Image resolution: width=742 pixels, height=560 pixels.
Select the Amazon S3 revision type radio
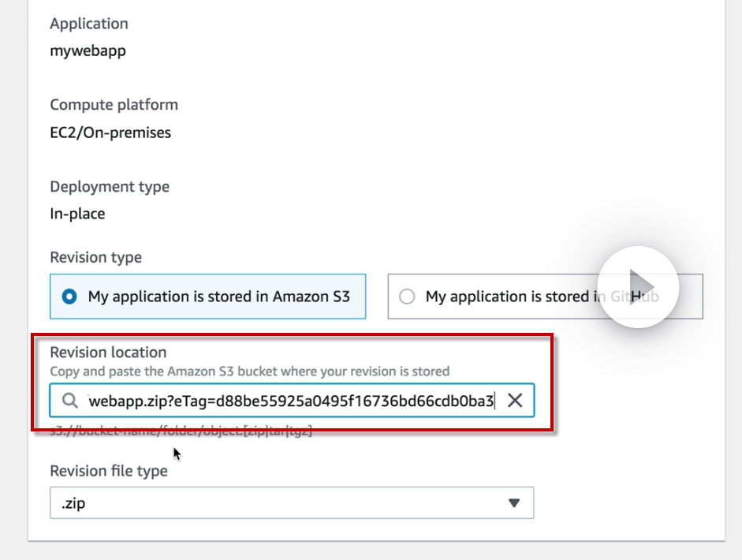70,297
